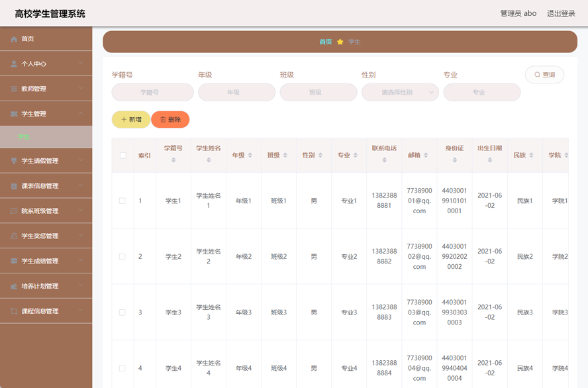Image resolution: width=588 pixels, height=388 pixels.
Task: Check the checkbox for row 1 学生1
Action: point(122,201)
